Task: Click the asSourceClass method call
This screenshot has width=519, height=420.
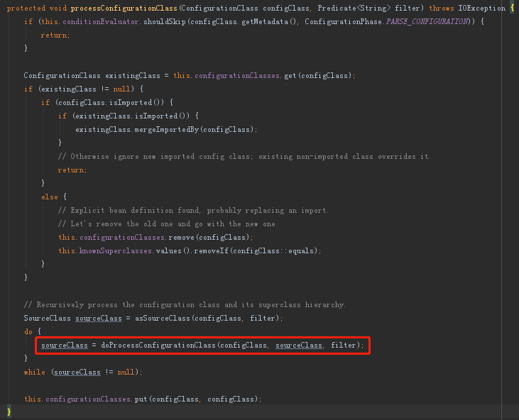Action: (x=162, y=318)
